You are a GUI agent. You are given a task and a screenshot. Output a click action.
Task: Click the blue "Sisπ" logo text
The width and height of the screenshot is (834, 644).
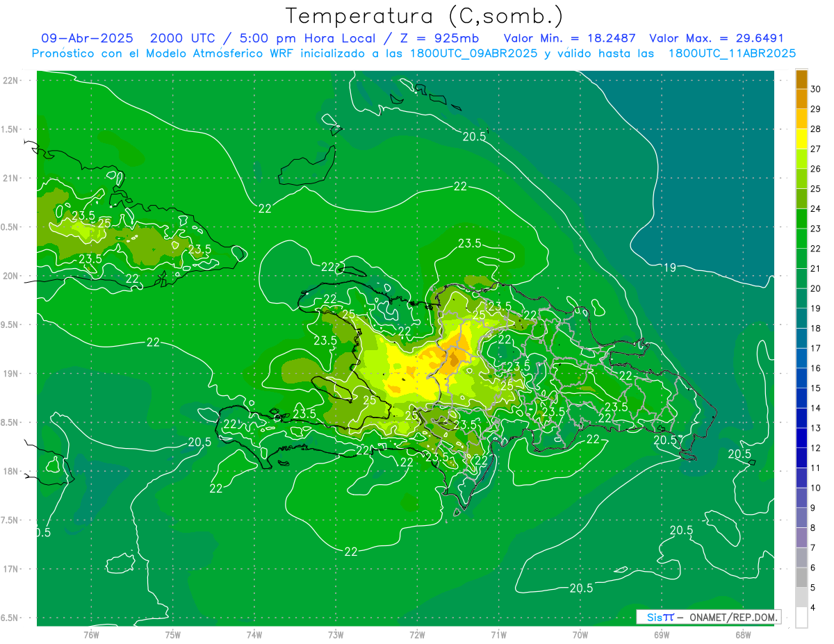660,617
